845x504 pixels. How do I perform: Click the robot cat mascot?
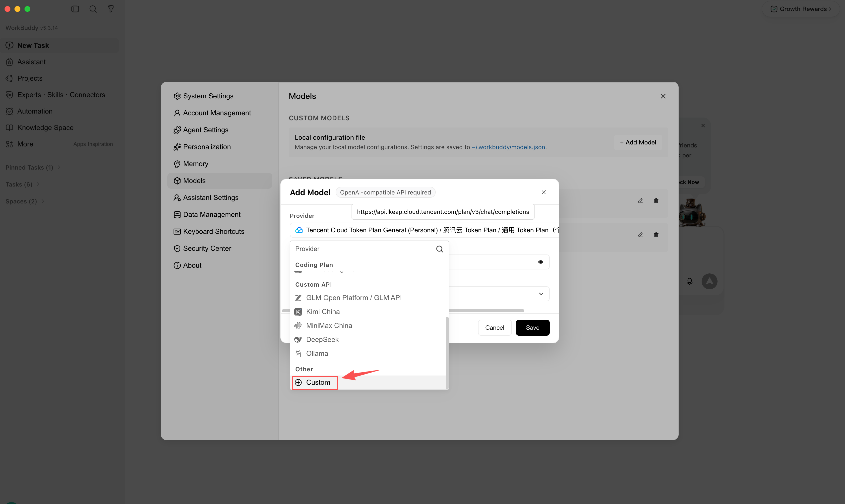[x=692, y=212]
